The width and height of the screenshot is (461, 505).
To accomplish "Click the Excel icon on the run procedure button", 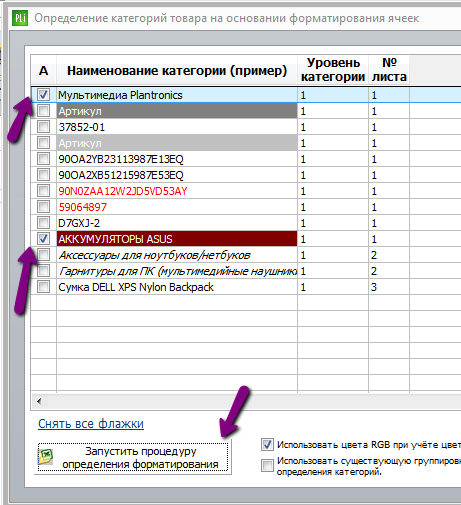I will (46, 456).
